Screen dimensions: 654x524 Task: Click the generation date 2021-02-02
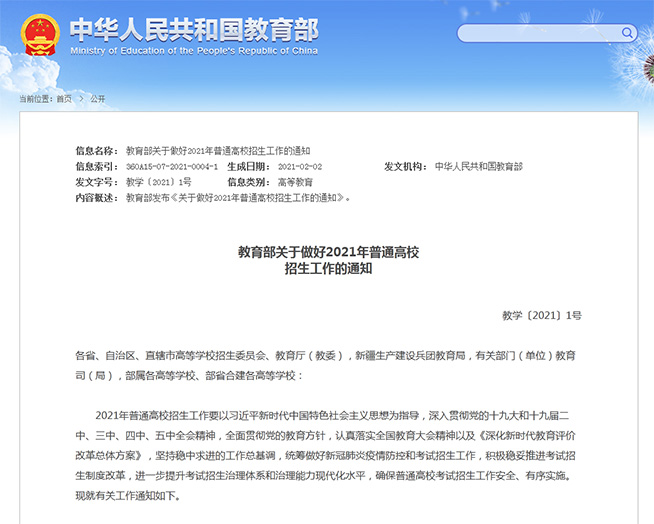(x=299, y=166)
